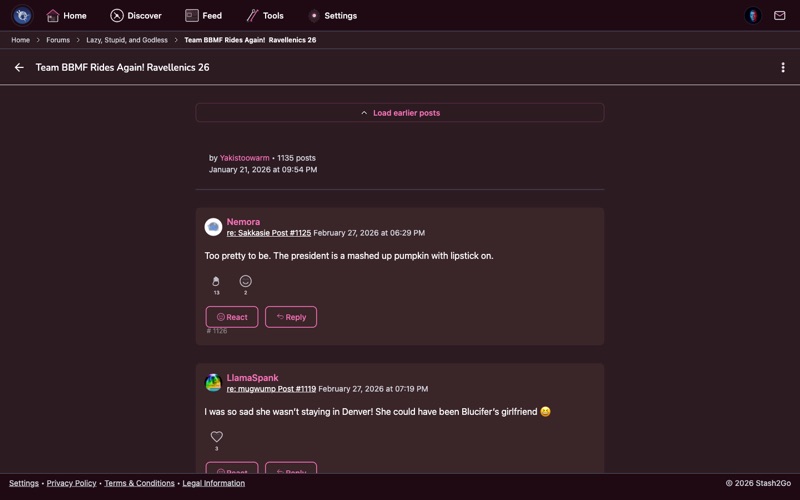This screenshot has width=800, height=500.
Task: Open the messages envelope icon
Action: [x=779, y=16]
